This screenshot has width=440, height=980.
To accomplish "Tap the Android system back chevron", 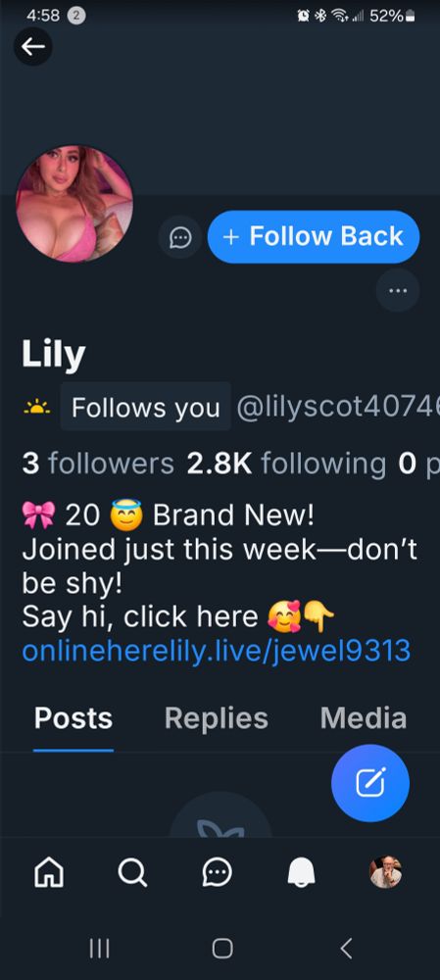I will (346, 948).
